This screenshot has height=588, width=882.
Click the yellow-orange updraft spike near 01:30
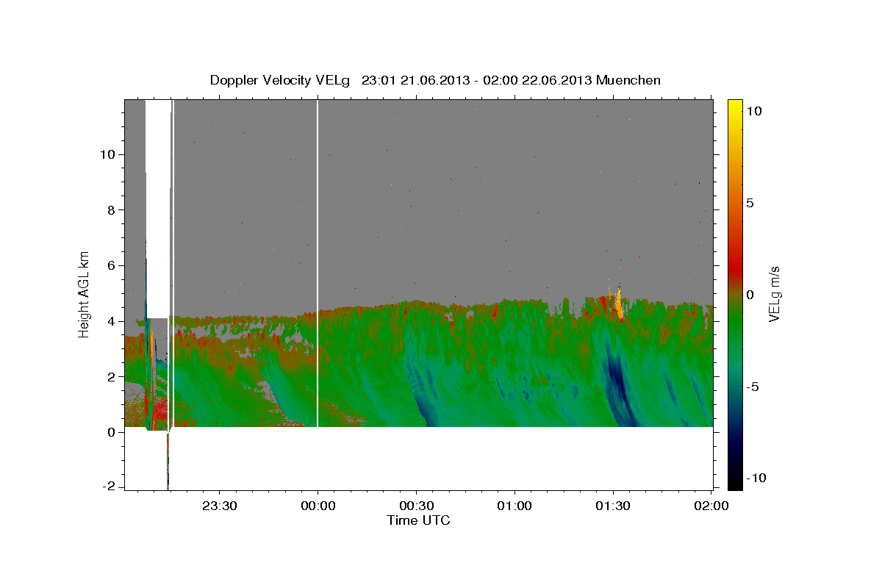(x=618, y=303)
